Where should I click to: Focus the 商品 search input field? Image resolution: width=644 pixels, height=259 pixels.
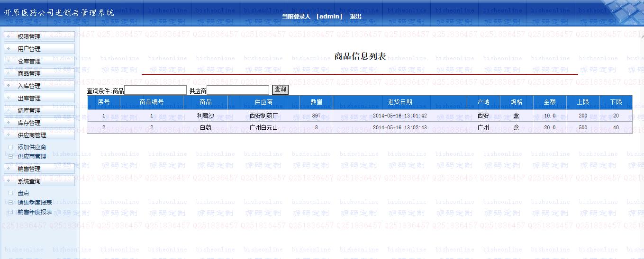pos(155,90)
